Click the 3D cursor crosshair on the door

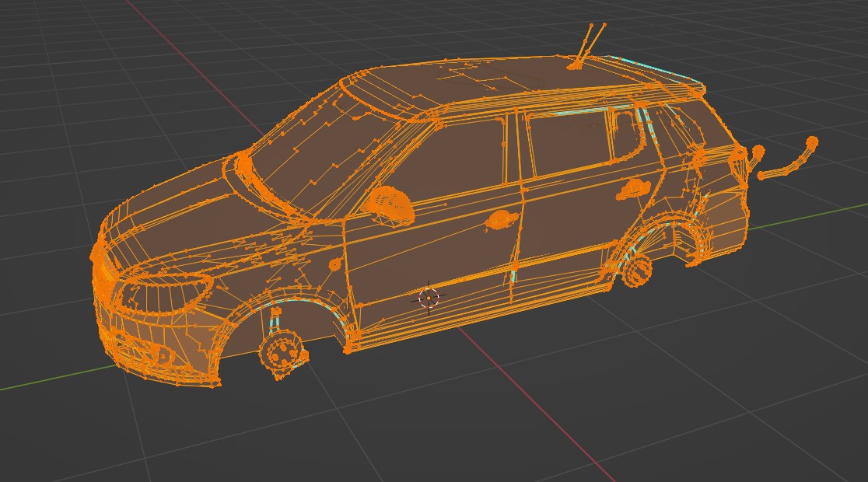pos(429,299)
